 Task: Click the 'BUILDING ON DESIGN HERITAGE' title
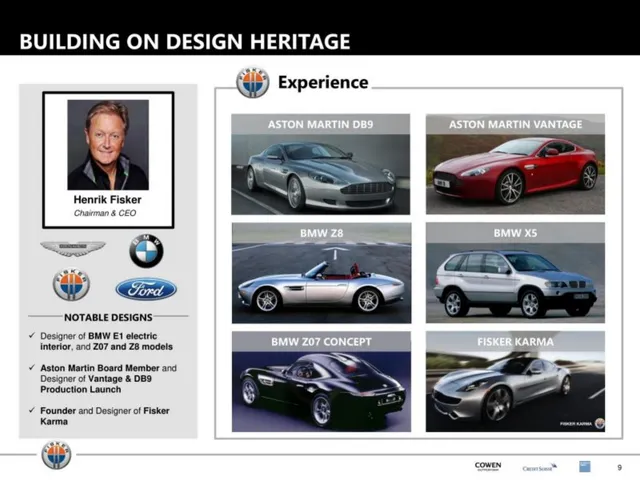[185, 41]
